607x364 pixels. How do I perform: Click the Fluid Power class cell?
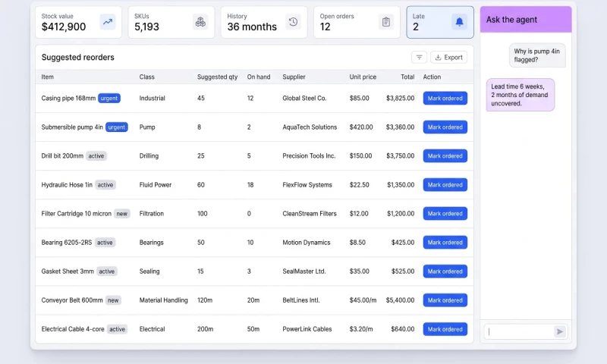click(156, 184)
